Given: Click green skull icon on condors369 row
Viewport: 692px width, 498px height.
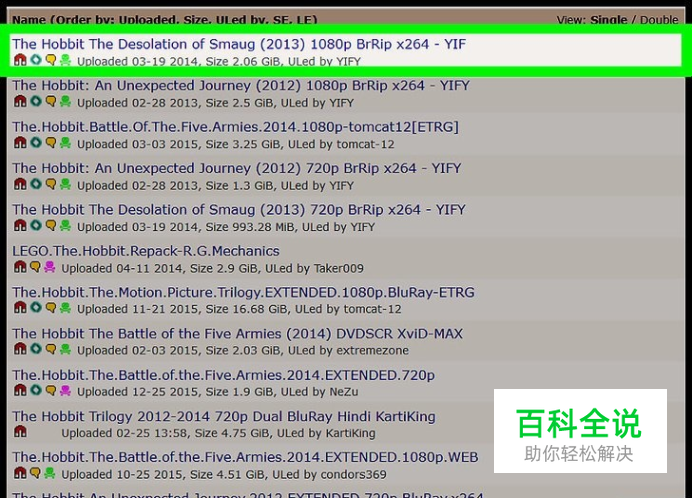Looking at the screenshot, I should [x=49, y=473].
